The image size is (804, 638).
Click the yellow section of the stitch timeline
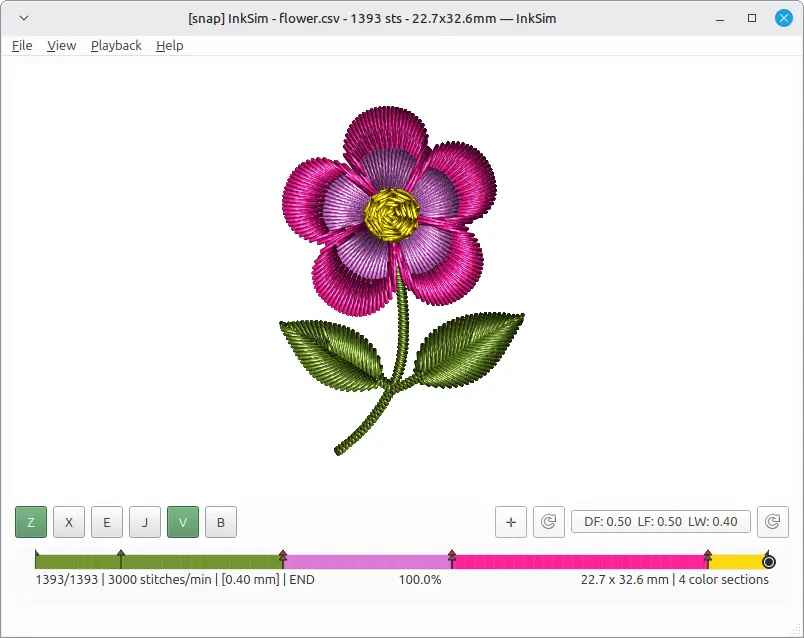point(737,562)
